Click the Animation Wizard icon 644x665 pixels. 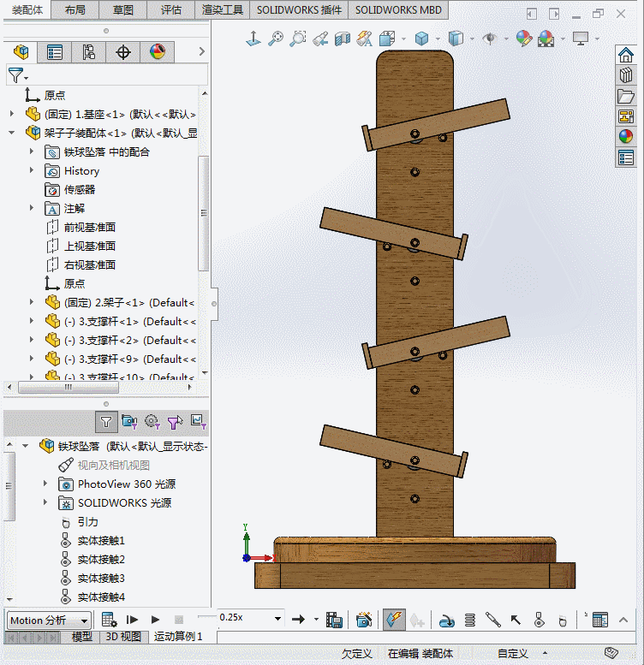(x=364, y=620)
